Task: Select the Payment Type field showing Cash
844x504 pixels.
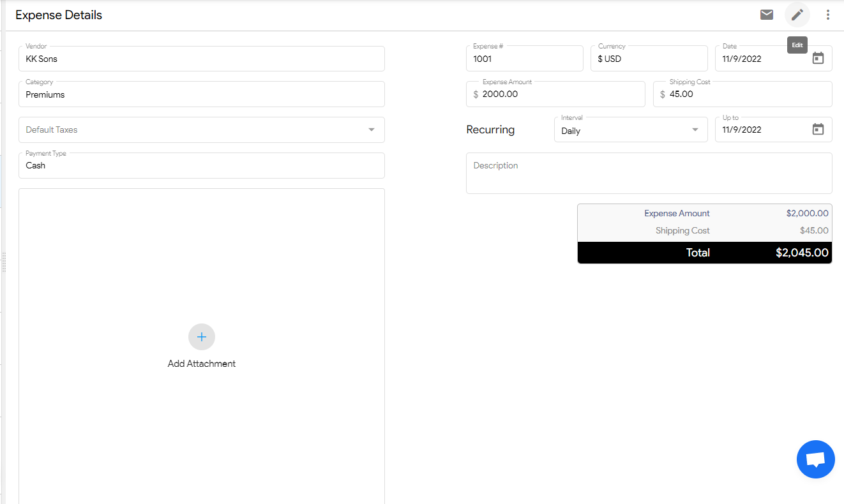Action: [202, 165]
